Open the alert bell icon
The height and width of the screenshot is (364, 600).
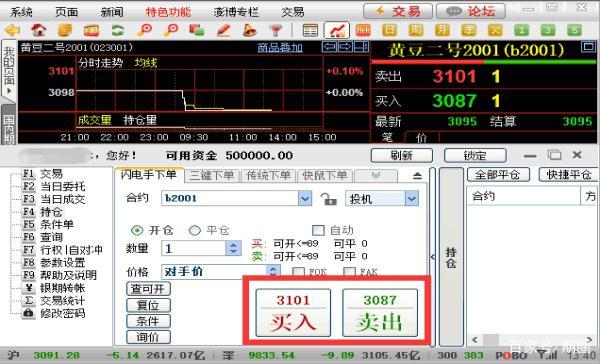tap(249, 30)
